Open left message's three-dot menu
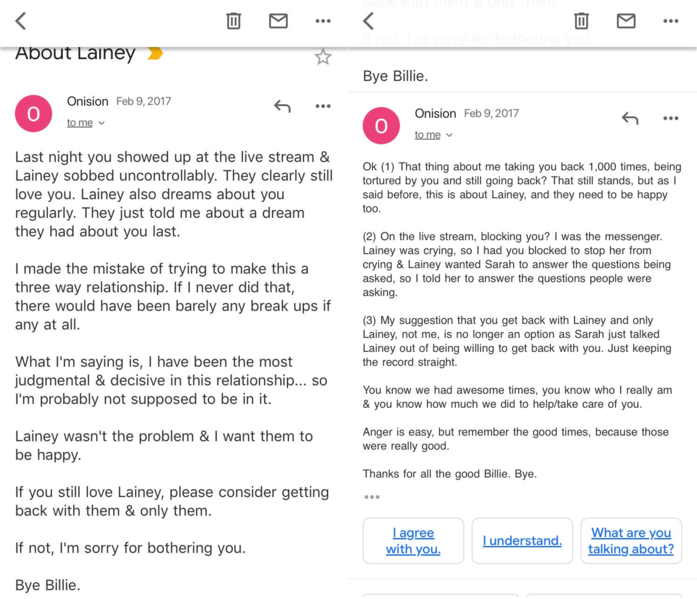This screenshot has width=697, height=599. pyautogui.click(x=323, y=106)
